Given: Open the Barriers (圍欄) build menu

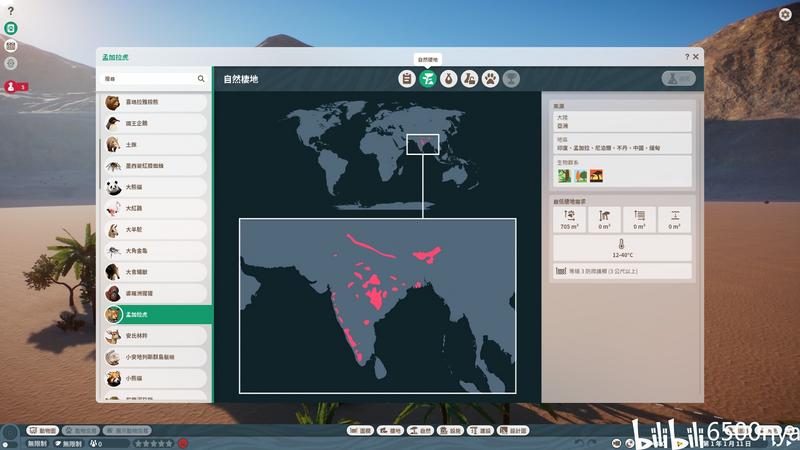Looking at the screenshot, I should 360,431.
